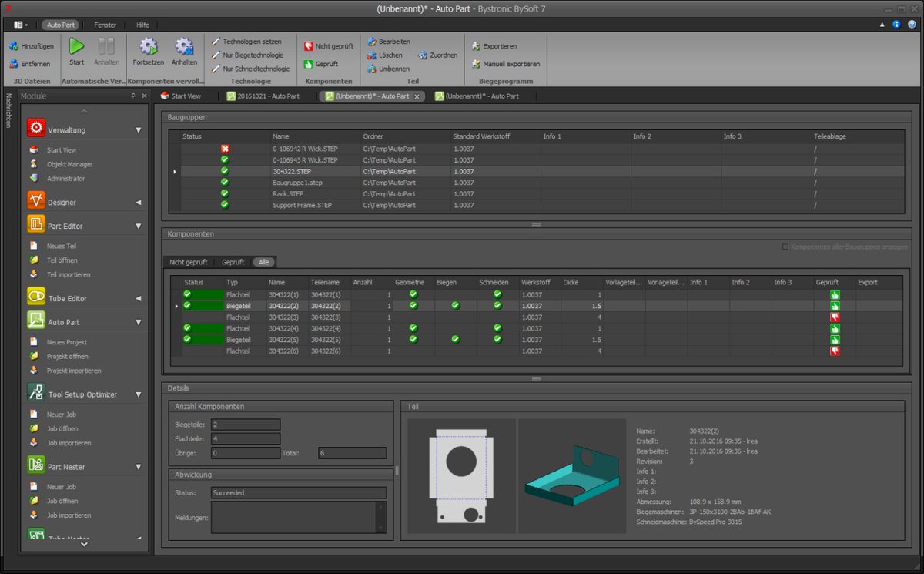
Task: Expand the Designer module section
Action: tap(139, 203)
